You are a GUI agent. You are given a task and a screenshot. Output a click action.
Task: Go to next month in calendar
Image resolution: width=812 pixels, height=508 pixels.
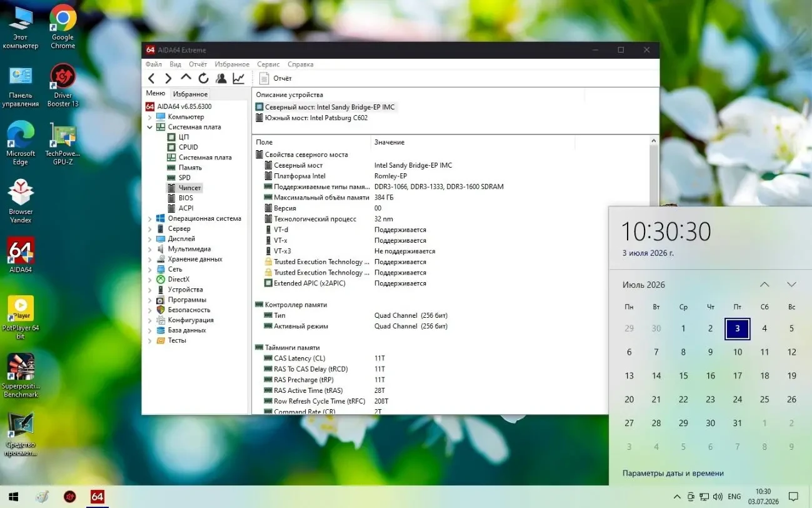(791, 285)
